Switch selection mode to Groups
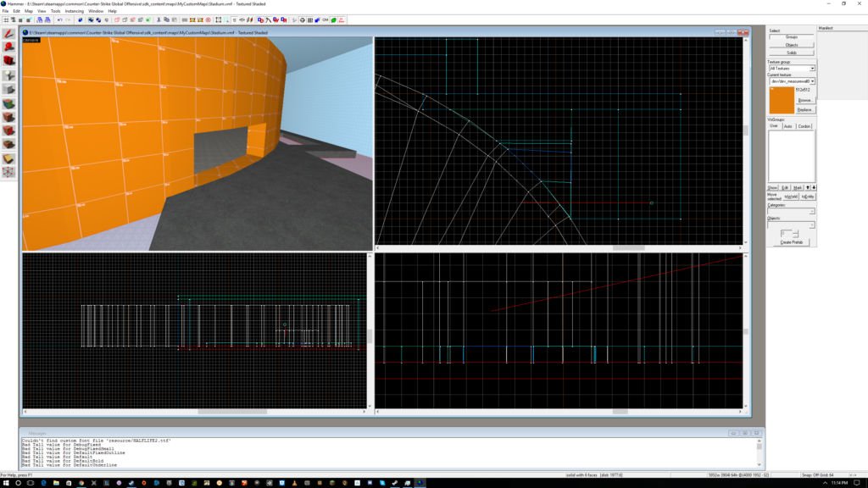Viewport: 868px width, 488px height. click(x=792, y=37)
